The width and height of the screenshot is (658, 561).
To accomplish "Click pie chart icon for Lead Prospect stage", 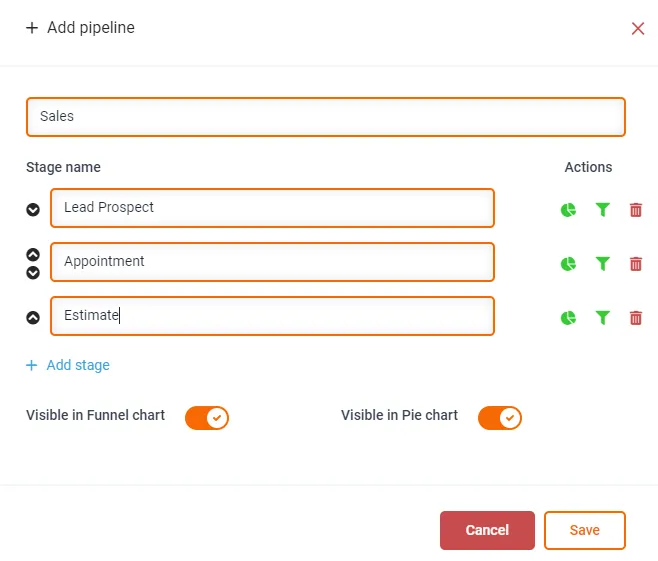I will [x=568, y=210].
